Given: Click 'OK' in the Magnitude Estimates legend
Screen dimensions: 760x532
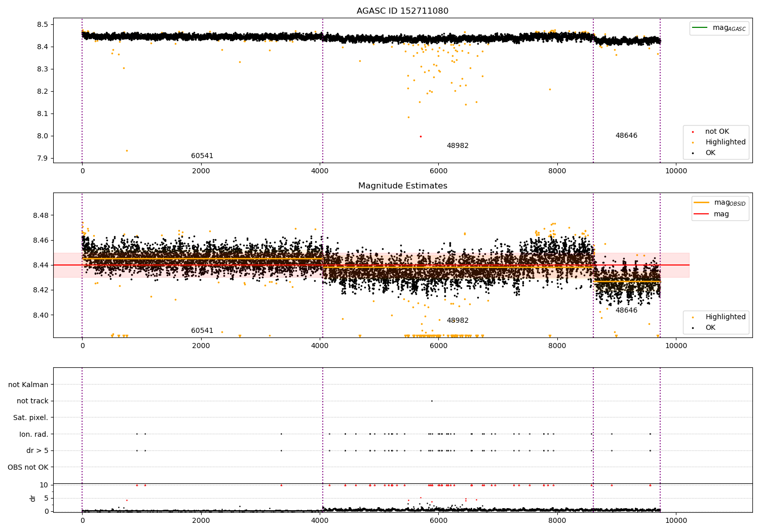Looking at the screenshot, I should 710,328.
